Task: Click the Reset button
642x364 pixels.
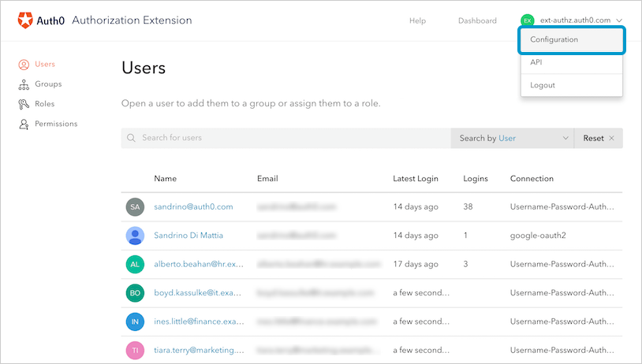Action: click(x=599, y=138)
